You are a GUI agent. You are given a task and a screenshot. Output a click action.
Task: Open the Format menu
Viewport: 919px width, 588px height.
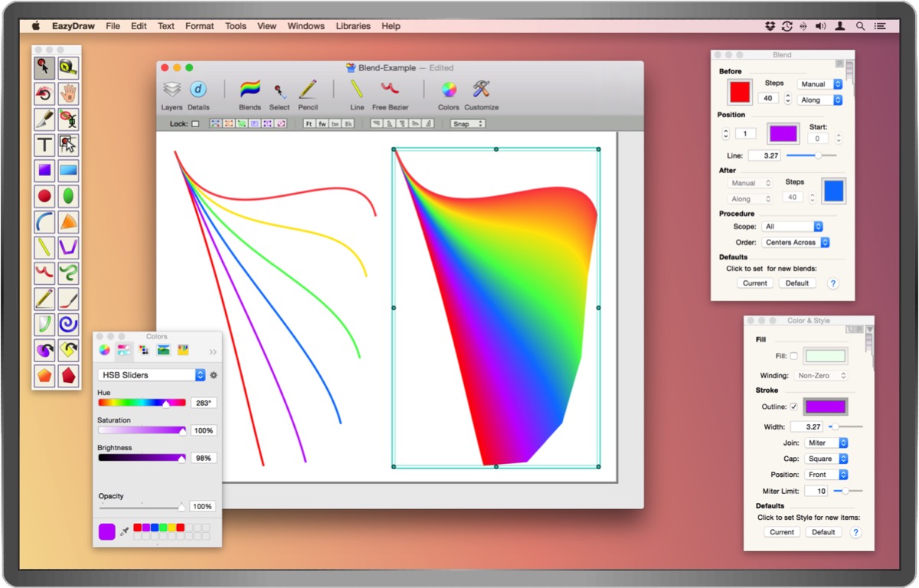coord(199,26)
